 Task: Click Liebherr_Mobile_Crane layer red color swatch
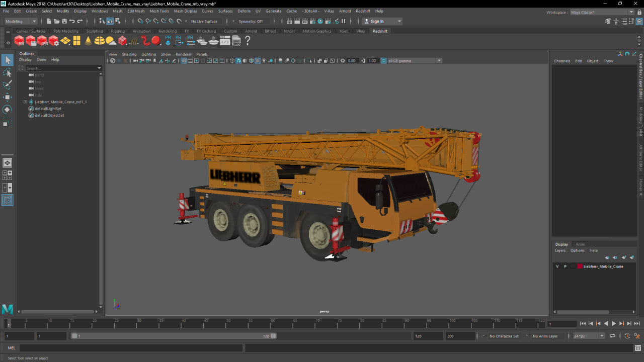(x=580, y=266)
